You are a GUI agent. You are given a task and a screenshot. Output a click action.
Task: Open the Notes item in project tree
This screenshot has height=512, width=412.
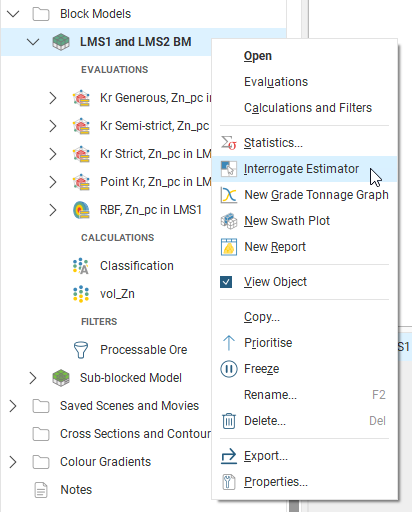[x=76, y=490]
